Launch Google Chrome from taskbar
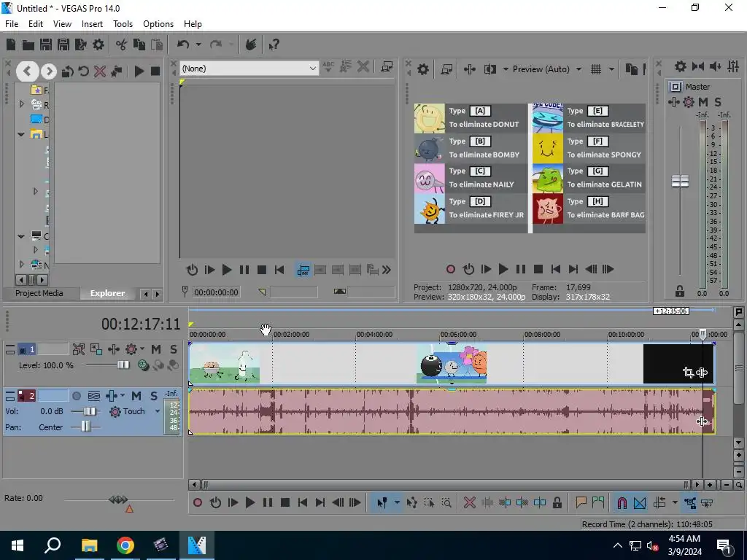Screen dimensions: 747x560 [125, 545]
